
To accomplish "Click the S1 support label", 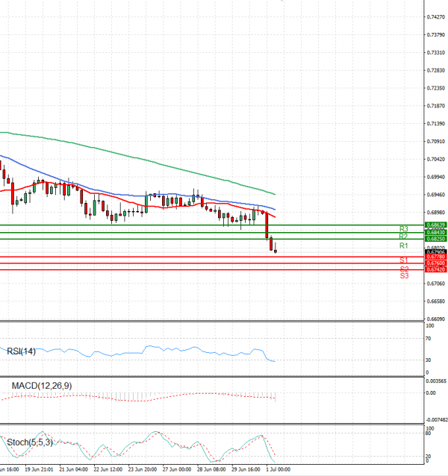I will point(404,260).
